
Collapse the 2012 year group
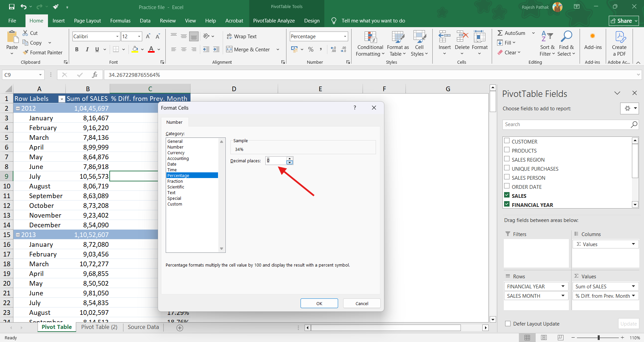pos(18,109)
